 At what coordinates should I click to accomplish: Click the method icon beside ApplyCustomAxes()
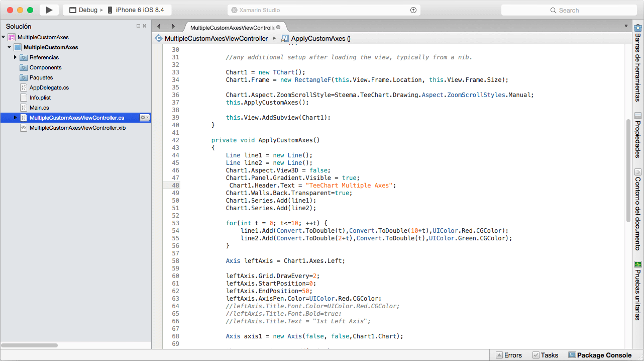(x=285, y=38)
